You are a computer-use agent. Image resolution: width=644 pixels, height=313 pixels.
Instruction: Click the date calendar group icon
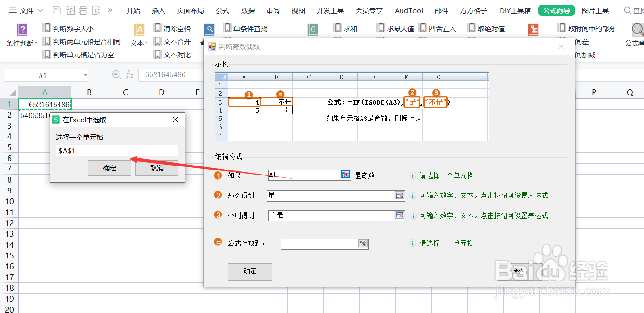click(x=533, y=30)
